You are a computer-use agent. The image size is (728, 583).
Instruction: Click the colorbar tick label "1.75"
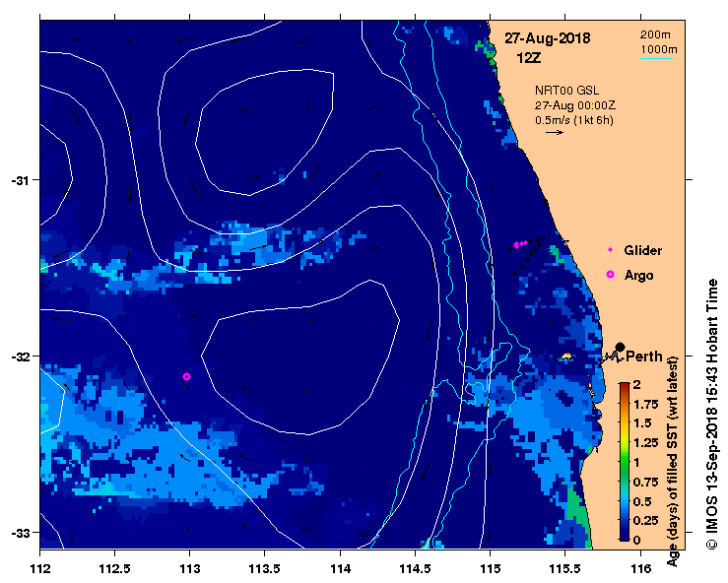click(x=646, y=404)
